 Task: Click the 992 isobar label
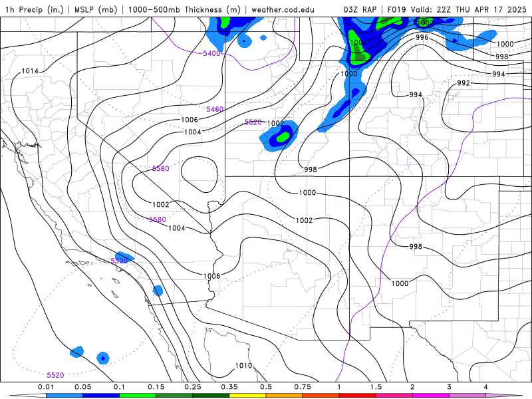click(464, 82)
